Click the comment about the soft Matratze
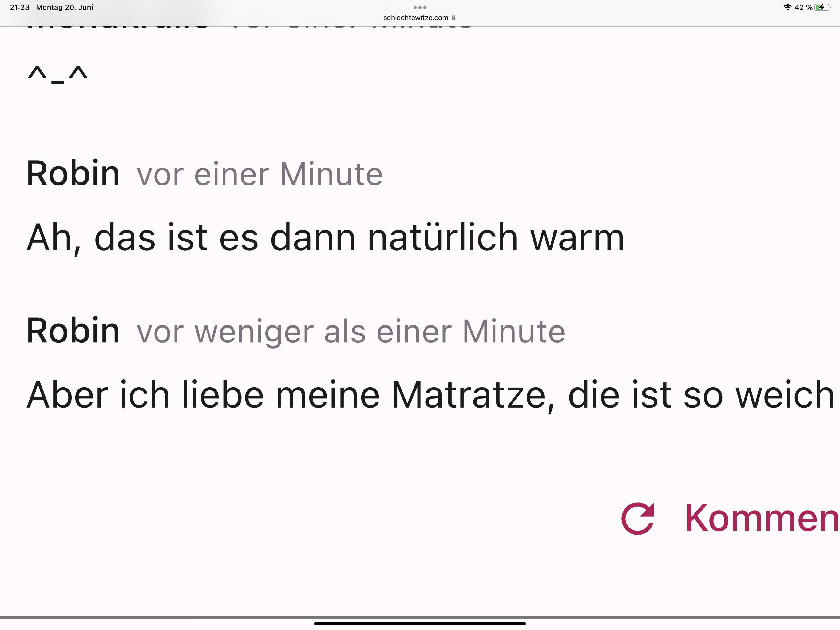This screenshot has height=630, width=840. click(430, 395)
